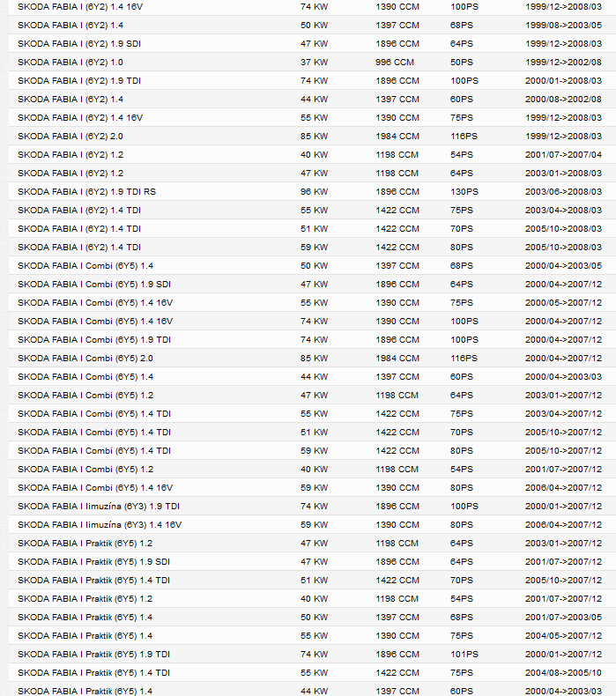Click the '101PS' value
Image resolution: width=616 pixels, height=696 pixels.
(464, 655)
